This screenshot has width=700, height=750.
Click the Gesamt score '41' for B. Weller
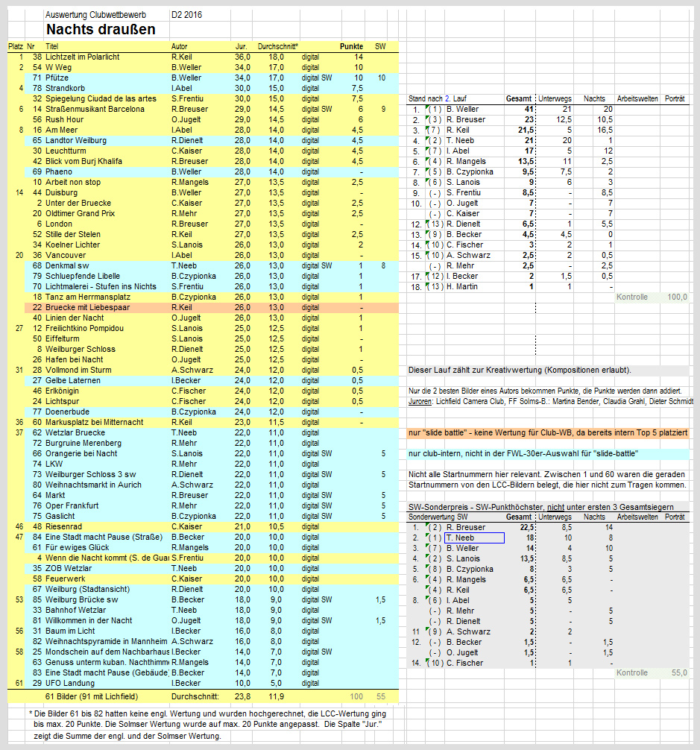[x=529, y=109]
